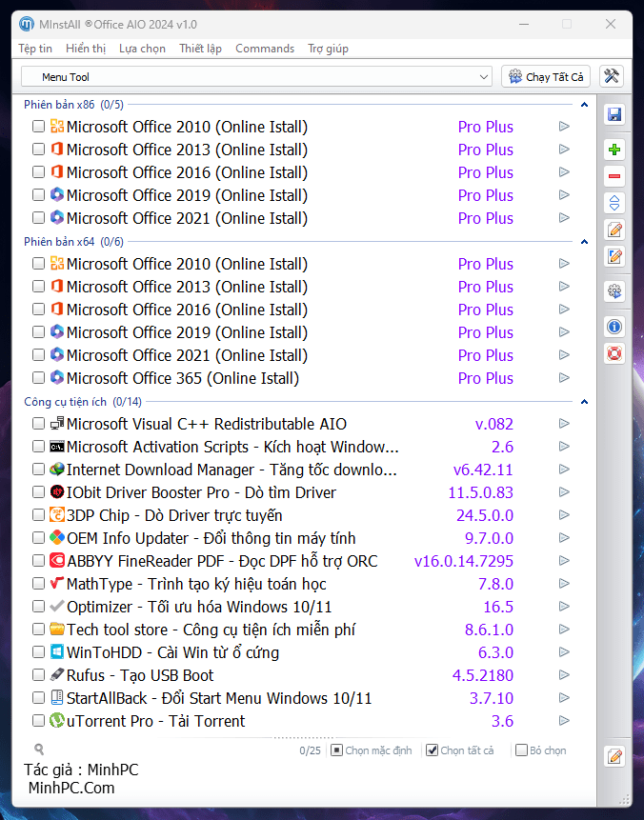644x820 pixels.
Task: Run 3DP Chip via its play arrow
Action: (564, 514)
